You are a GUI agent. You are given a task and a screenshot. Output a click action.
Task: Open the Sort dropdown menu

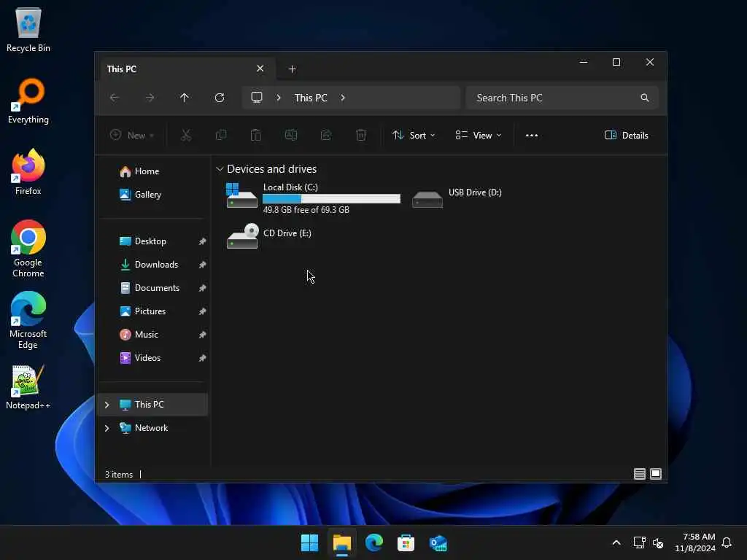(414, 135)
